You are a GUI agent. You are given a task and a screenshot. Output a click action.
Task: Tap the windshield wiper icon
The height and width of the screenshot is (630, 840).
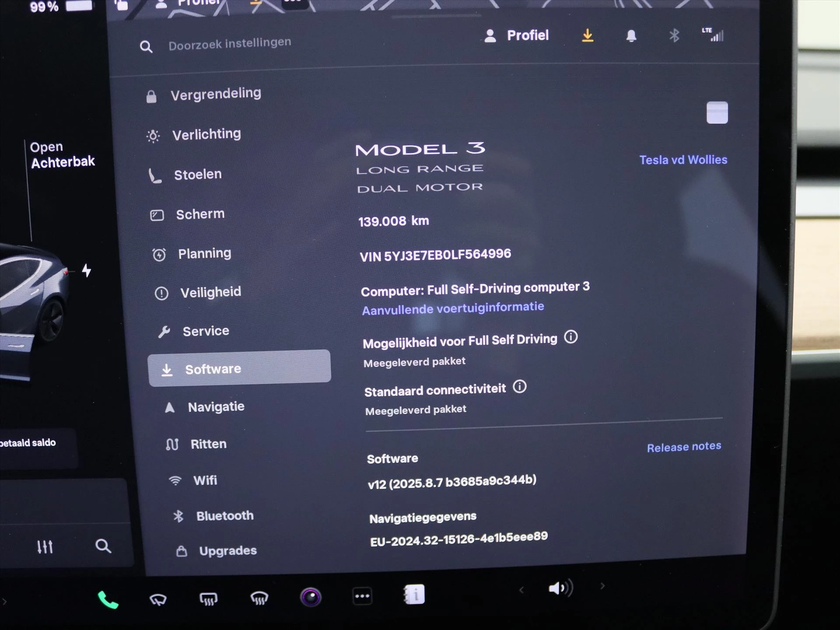tap(158, 599)
